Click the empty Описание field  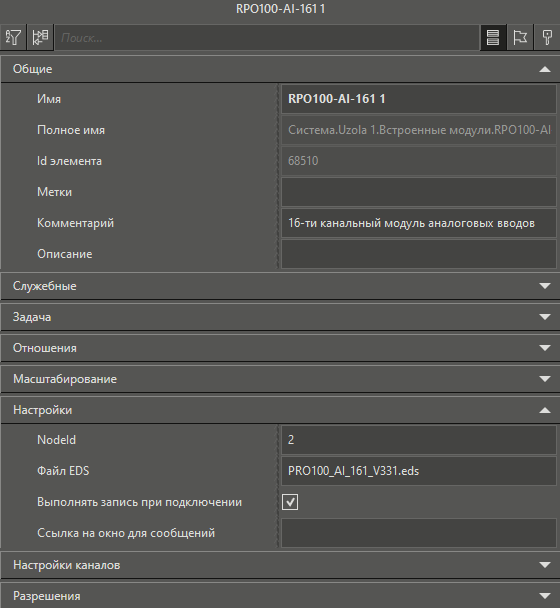[419, 254]
